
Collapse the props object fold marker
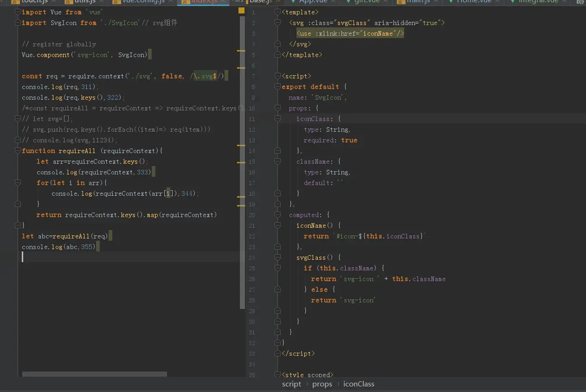pyautogui.click(x=278, y=108)
